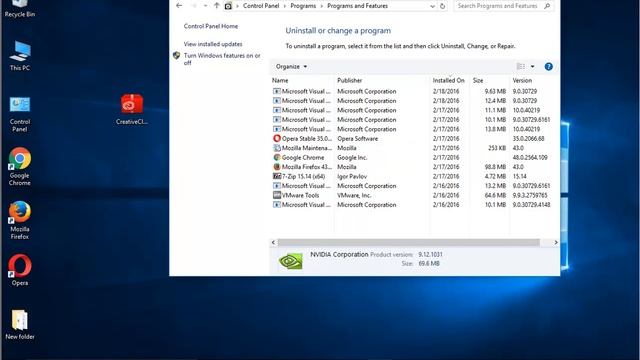Expand the view options dropdown arrow
Viewport: 640px width, 360px height.
pos(532,67)
